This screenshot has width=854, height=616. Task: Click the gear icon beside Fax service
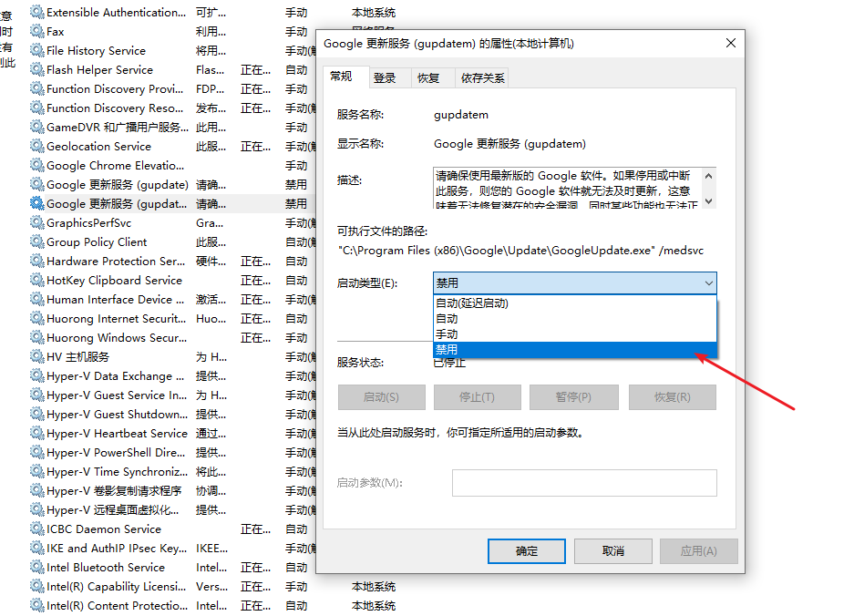pyautogui.click(x=37, y=32)
